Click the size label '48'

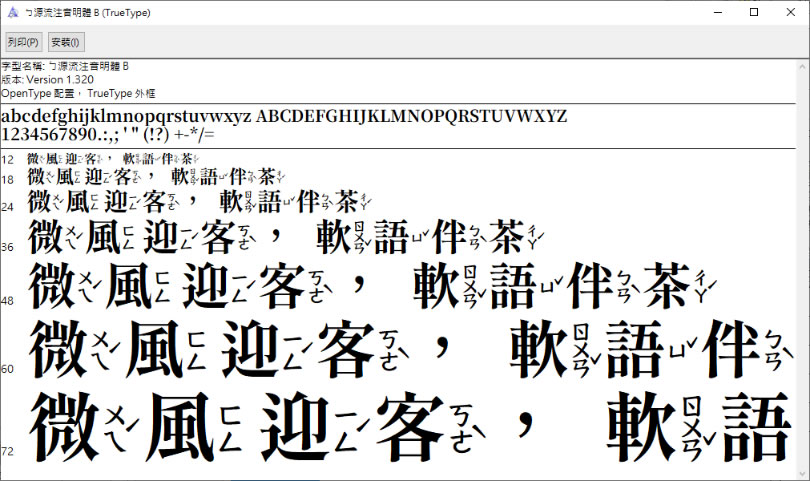(7, 301)
